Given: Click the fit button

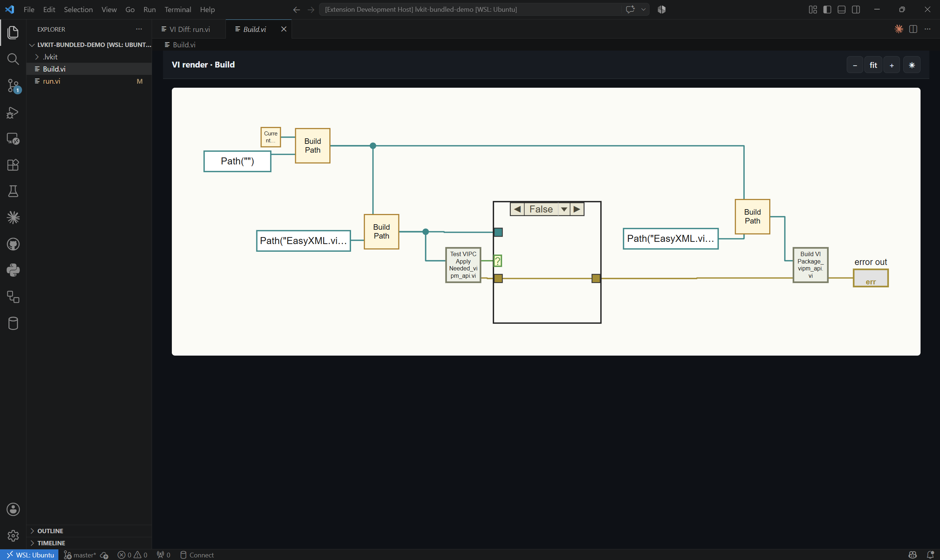Looking at the screenshot, I should 873,65.
